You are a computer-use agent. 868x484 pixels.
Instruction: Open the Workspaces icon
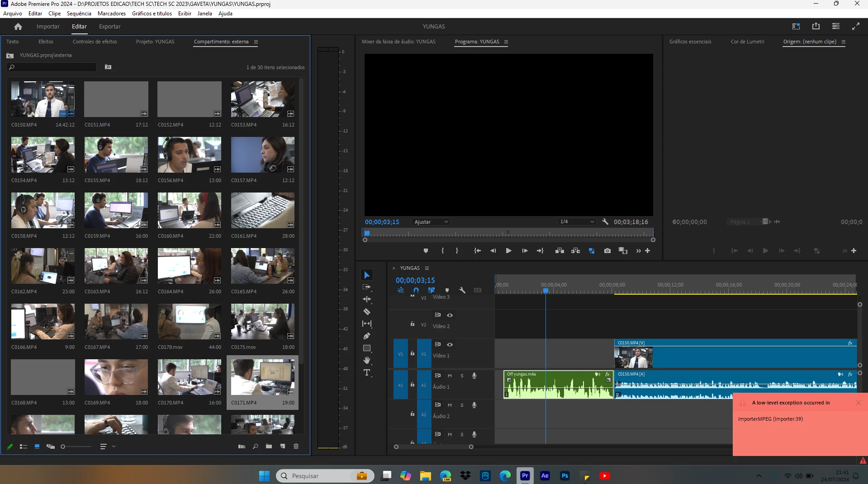point(796,26)
